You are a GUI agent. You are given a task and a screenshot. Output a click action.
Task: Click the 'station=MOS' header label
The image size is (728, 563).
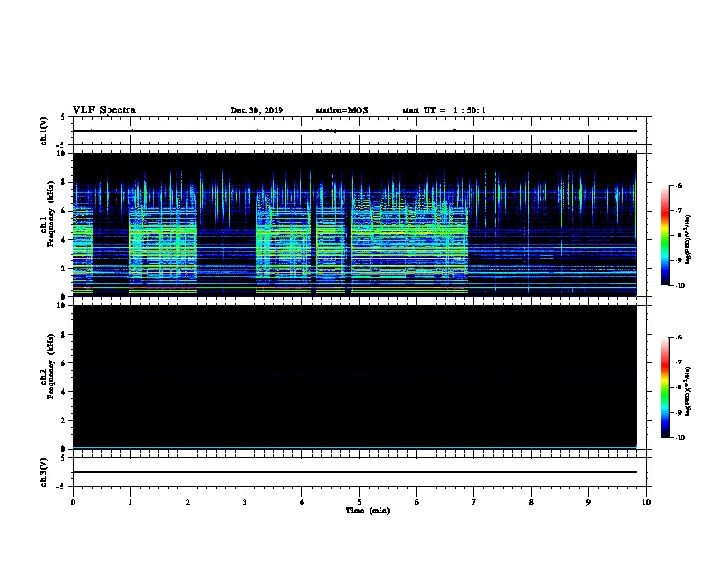point(342,110)
